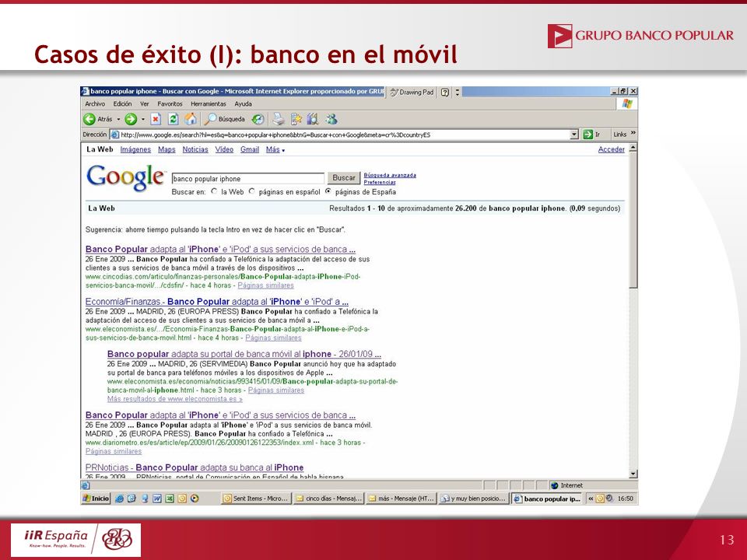The height and width of the screenshot is (560, 747).
Task: Open the Búsqueda avanzada link
Action: pos(390,175)
